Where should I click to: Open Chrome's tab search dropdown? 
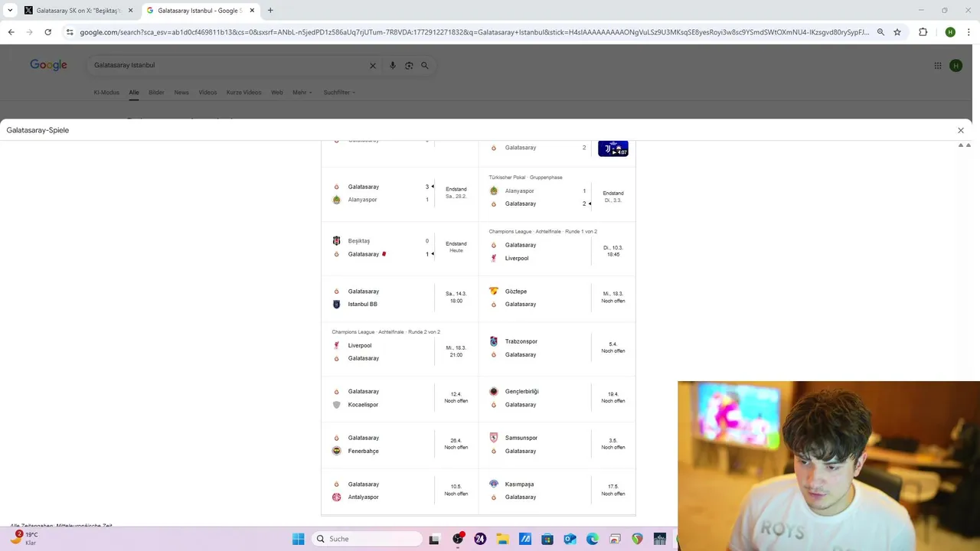click(x=10, y=11)
